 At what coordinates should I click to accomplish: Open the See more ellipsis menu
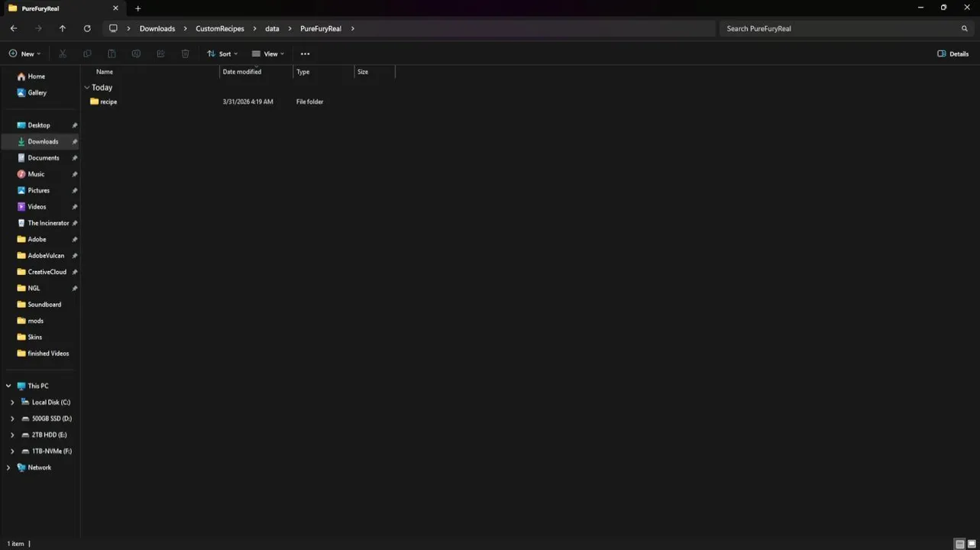pos(306,53)
